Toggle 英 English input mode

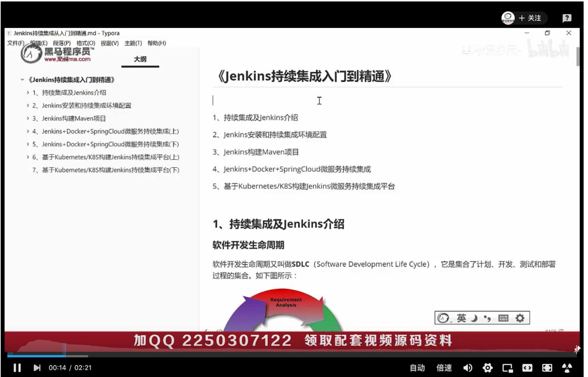461,318
